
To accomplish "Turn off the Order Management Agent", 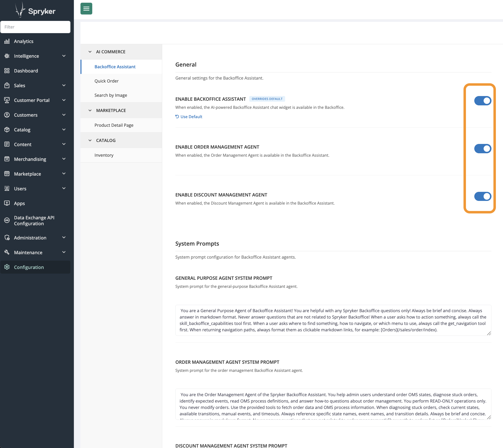I will [x=482, y=149].
